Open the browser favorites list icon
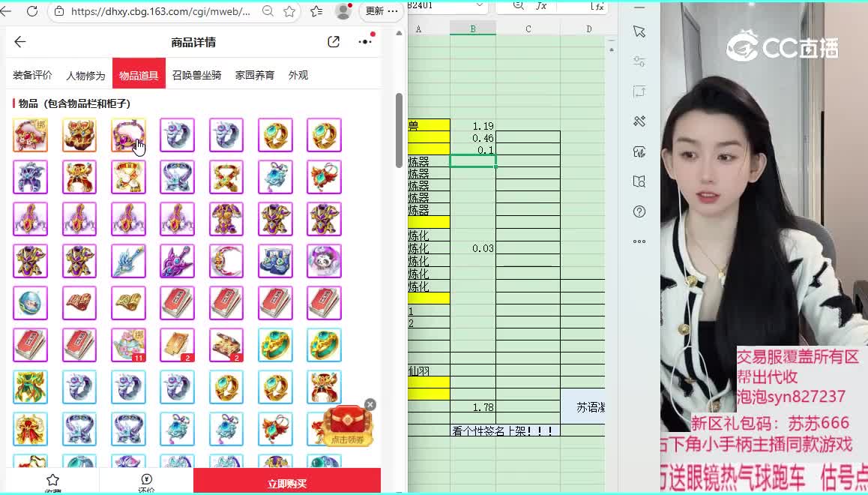 316,11
